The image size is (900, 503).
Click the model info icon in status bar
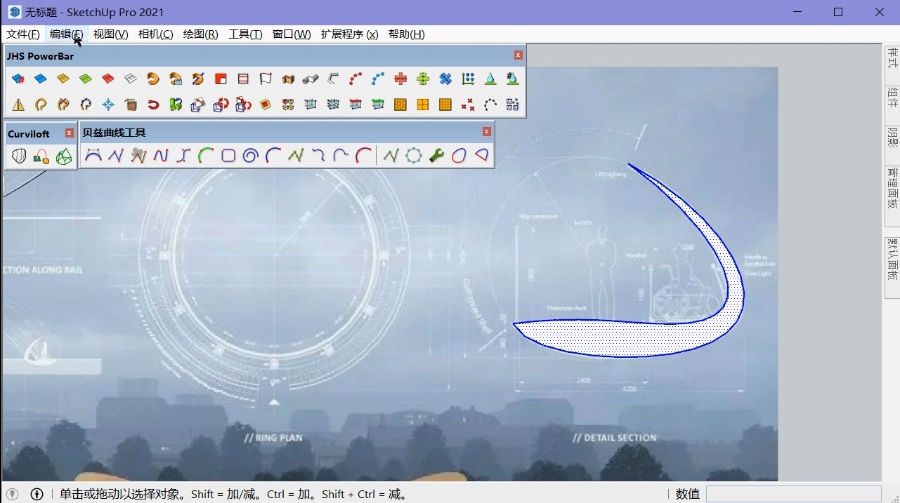pos(37,494)
